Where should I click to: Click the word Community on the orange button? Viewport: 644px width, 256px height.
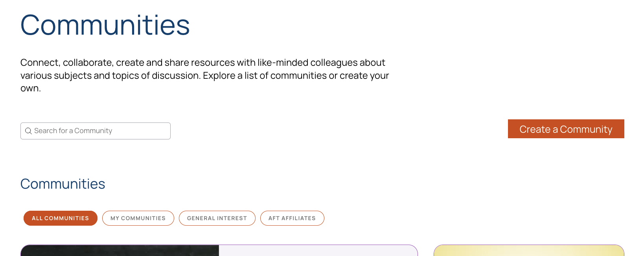(586, 129)
